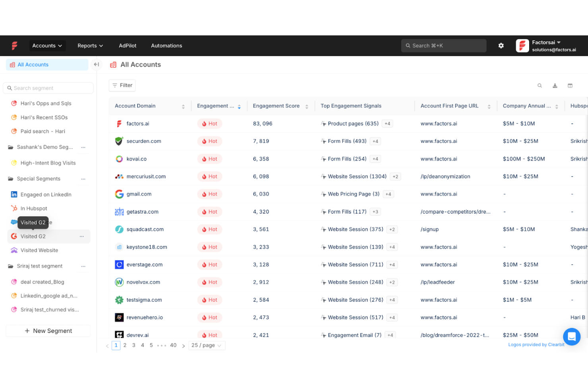Click the mercuriusit.com logo icon
The height and width of the screenshot is (392, 588).
point(119,176)
